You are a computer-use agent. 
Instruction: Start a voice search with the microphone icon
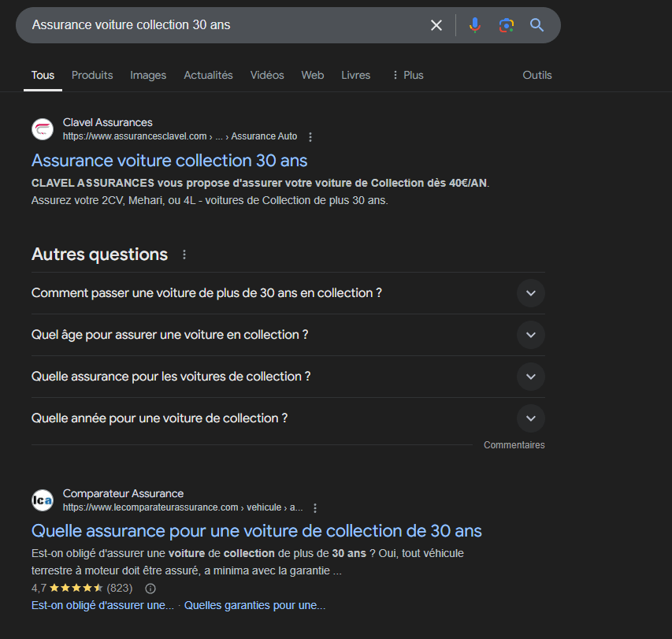[x=475, y=25]
